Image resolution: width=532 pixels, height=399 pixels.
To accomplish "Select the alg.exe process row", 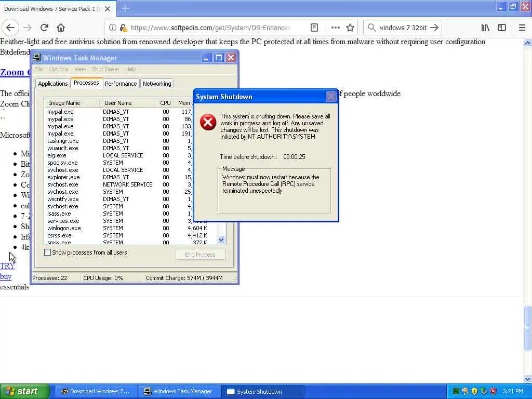I will click(x=119, y=155).
